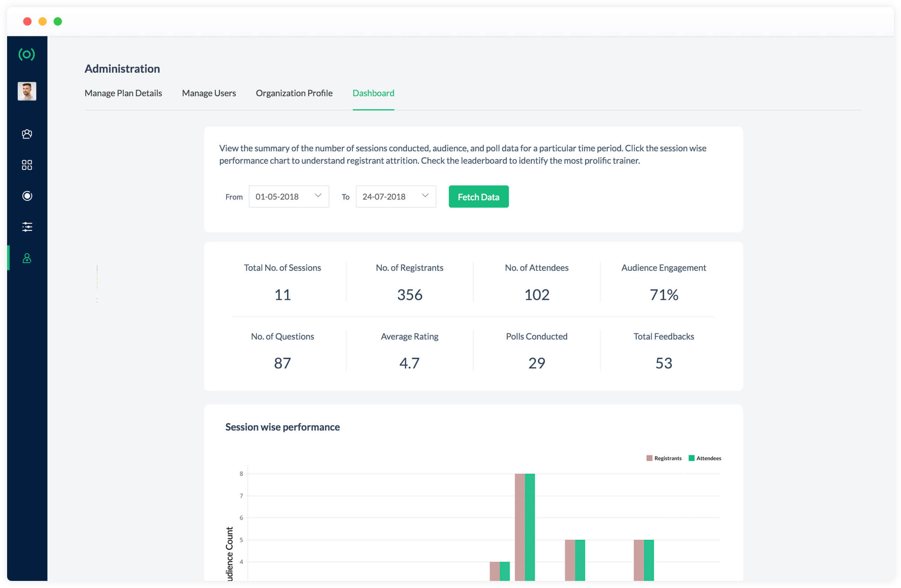Click the yellow minimize window button

[43, 21]
